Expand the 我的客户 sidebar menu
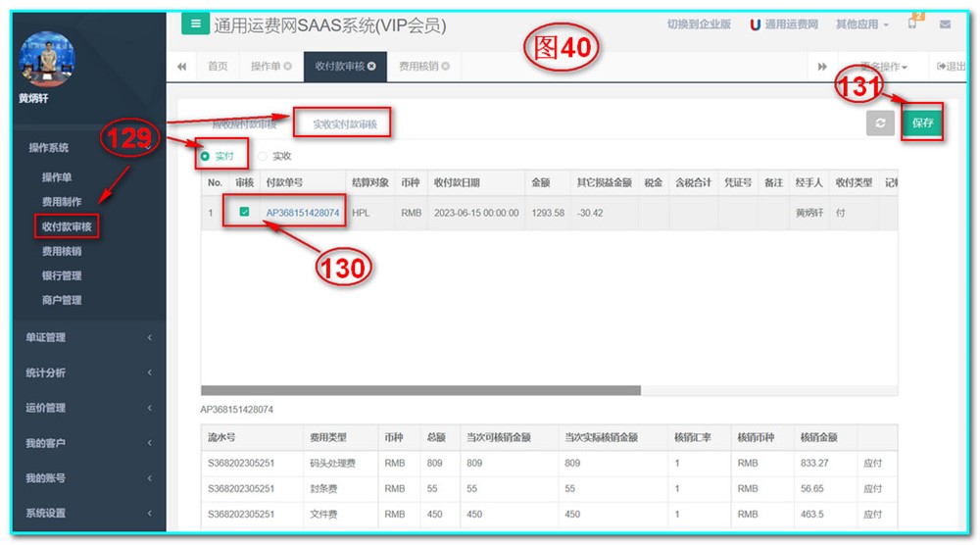Image resolution: width=980 pixels, height=545 pixels. coord(88,443)
